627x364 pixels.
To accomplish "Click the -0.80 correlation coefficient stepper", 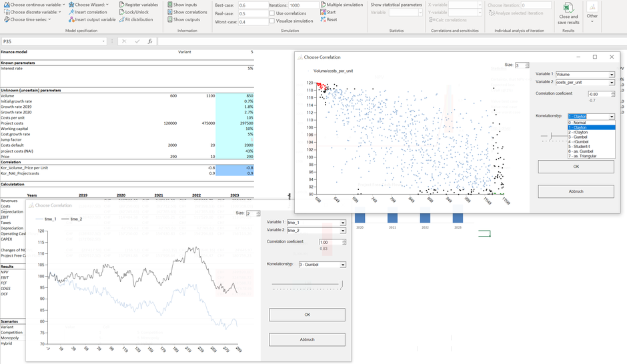I will pyautogui.click(x=612, y=94).
